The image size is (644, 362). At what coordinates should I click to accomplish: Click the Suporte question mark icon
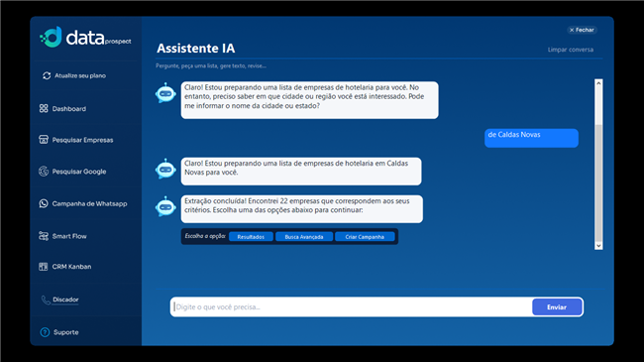point(45,332)
